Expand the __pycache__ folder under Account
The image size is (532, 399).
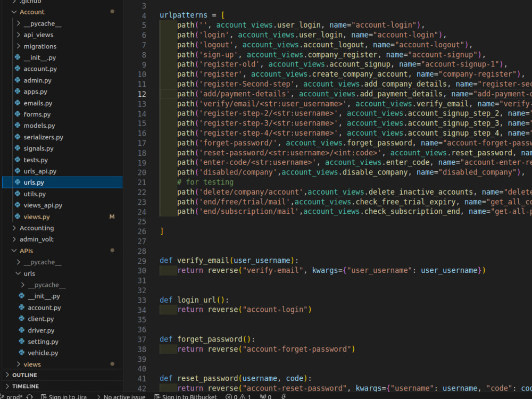click(18, 23)
